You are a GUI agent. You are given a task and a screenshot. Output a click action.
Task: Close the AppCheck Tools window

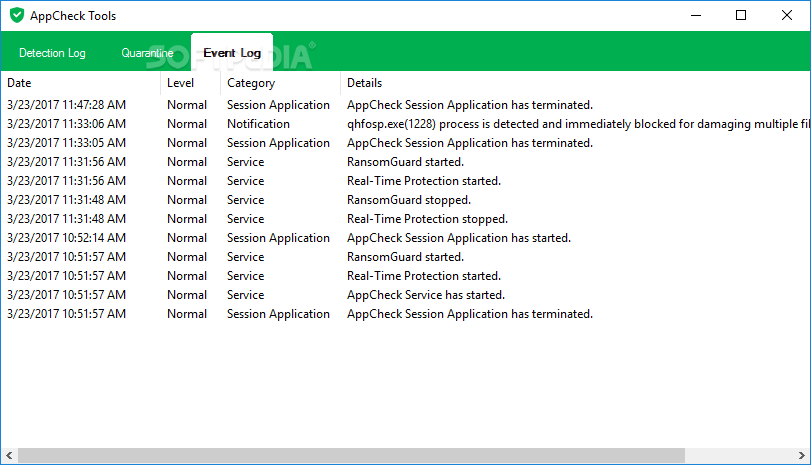787,16
